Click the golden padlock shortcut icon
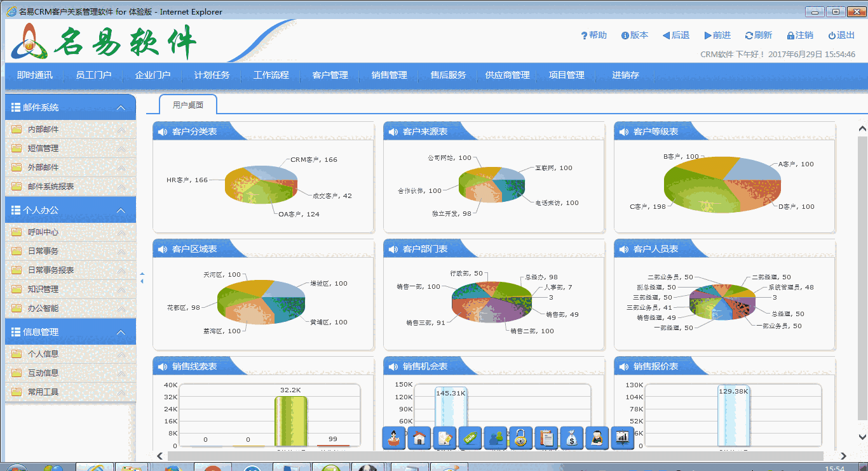Screen dimensions: 868x471 (x=520, y=437)
